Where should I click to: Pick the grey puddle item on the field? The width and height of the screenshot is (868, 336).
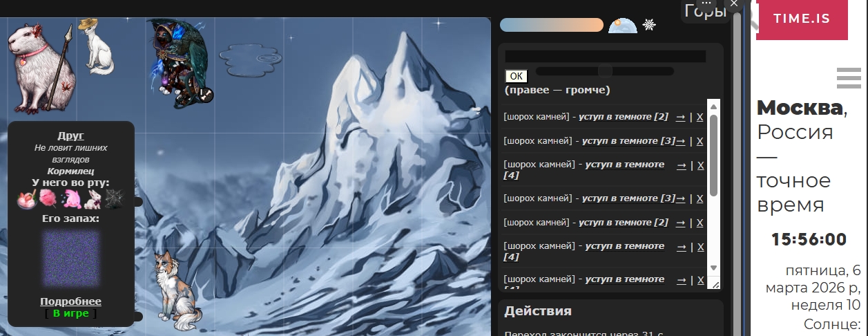coord(251,61)
